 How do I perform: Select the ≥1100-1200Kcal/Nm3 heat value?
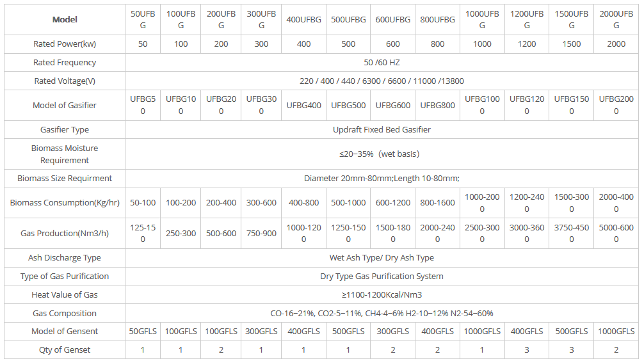pos(382,295)
